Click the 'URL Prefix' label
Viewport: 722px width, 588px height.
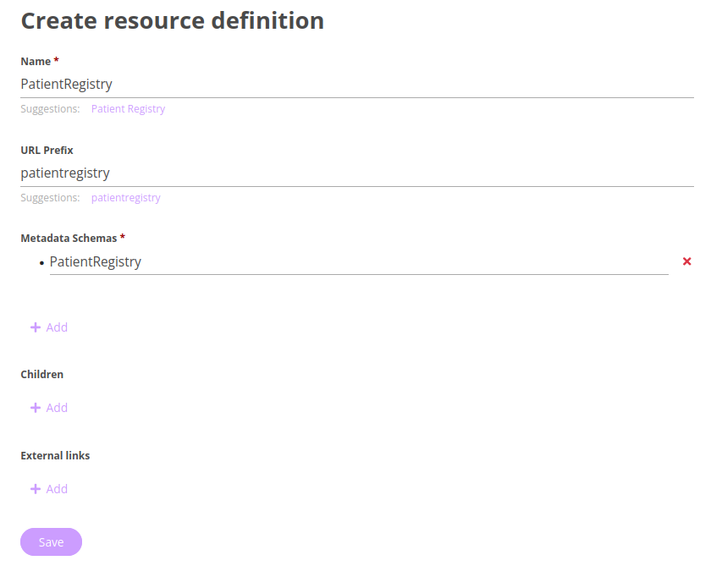47,151
